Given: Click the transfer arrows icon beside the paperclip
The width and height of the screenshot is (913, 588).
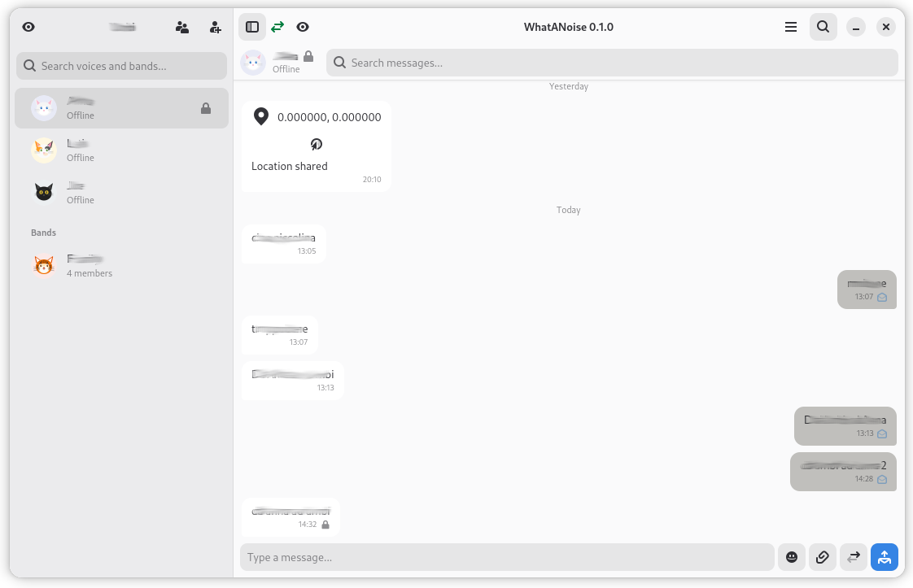Looking at the screenshot, I should (x=853, y=557).
